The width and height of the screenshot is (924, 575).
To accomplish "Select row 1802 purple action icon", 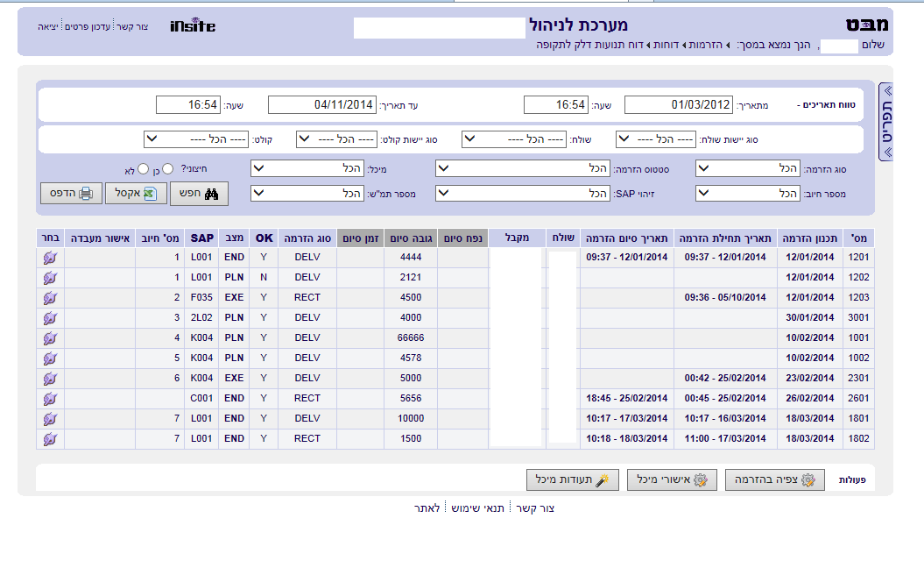I will (x=50, y=439).
